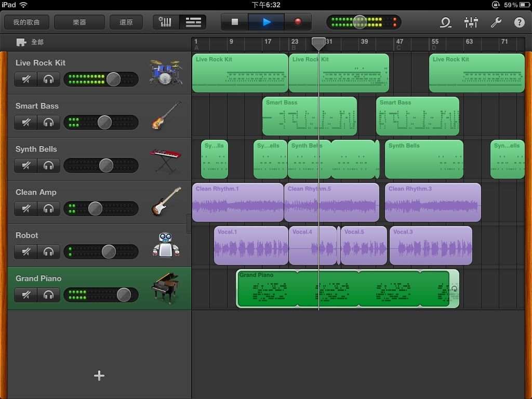Mute the Clean Amp track
Image resolution: width=532 pixels, height=399 pixels.
[26, 209]
